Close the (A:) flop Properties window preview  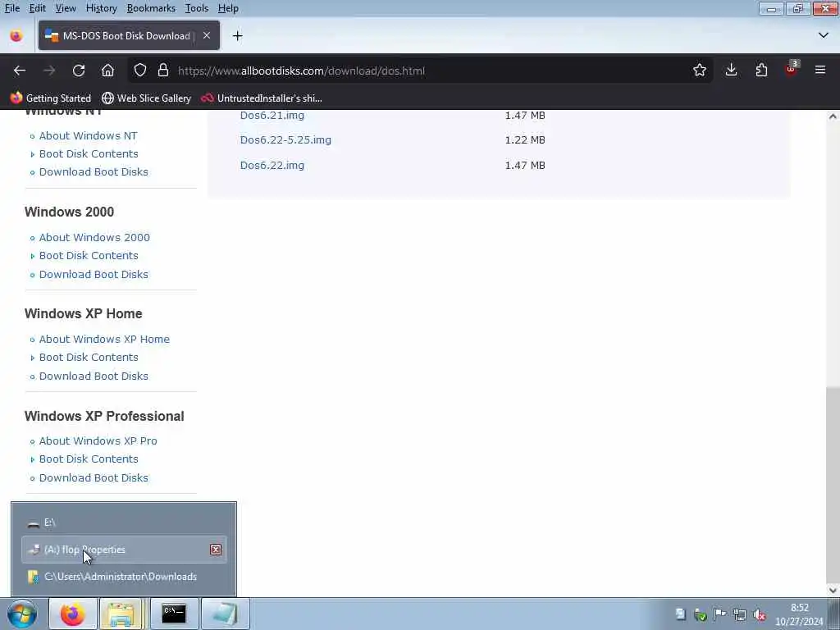click(x=216, y=550)
